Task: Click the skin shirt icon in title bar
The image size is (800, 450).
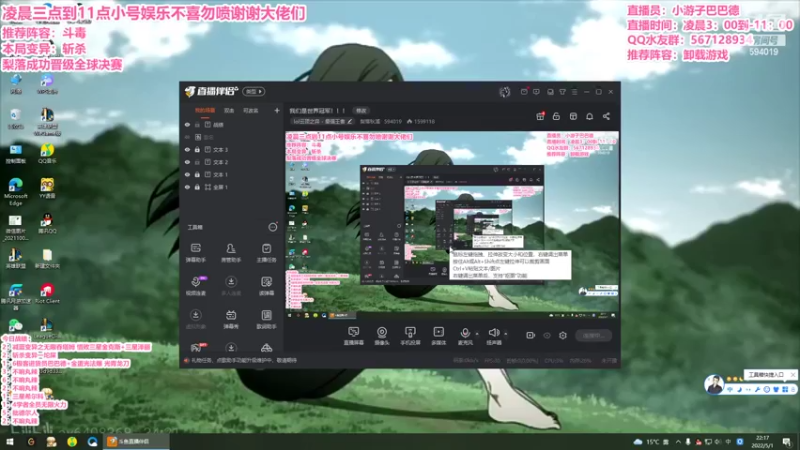Action: (562, 92)
